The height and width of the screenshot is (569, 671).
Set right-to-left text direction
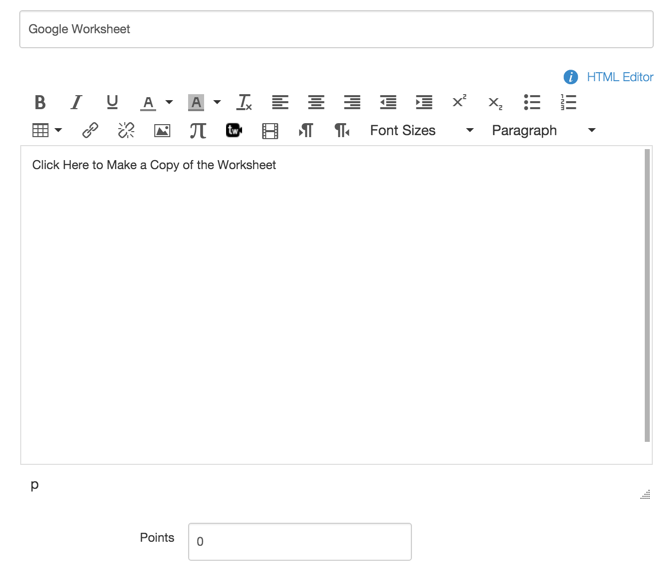tap(342, 130)
